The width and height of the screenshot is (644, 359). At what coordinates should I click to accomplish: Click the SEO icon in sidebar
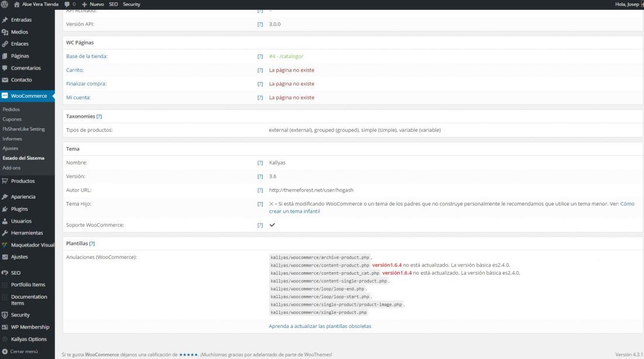[x=5, y=273]
